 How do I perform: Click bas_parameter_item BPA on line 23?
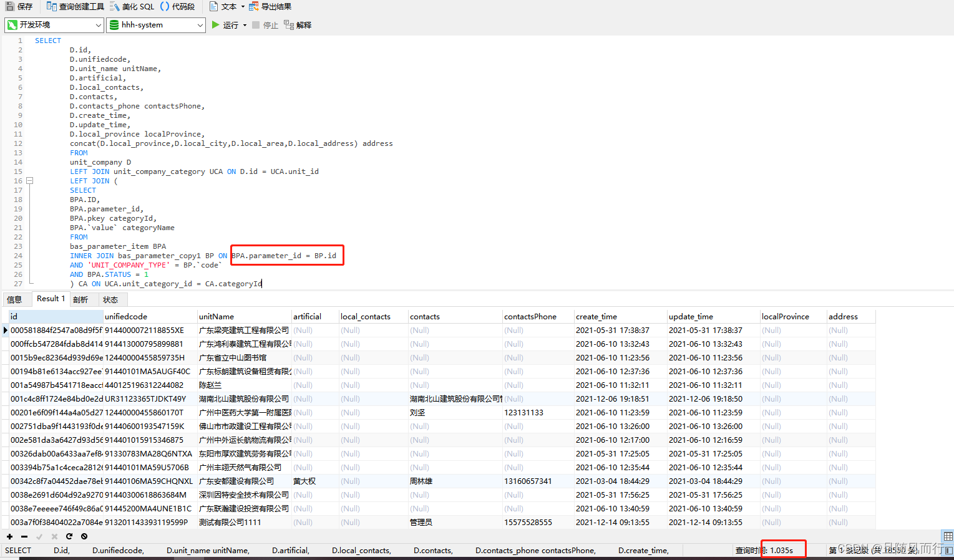[x=118, y=246]
